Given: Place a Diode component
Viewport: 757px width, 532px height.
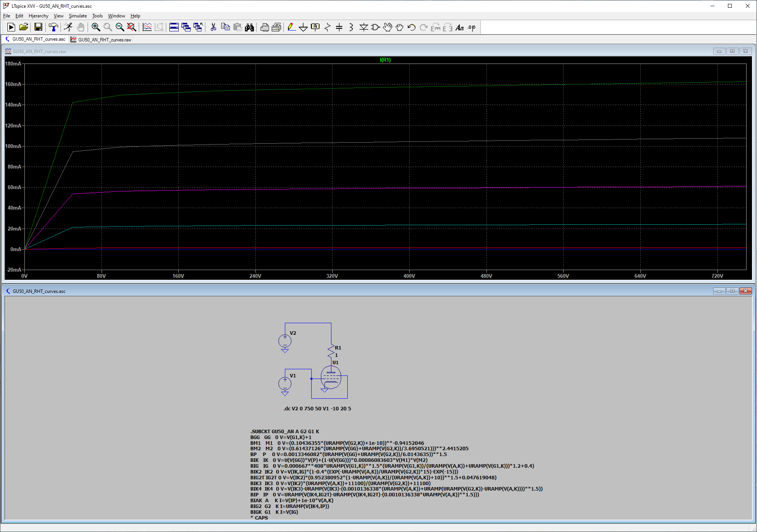Looking at the screenshot, I should tap(364, 27).
